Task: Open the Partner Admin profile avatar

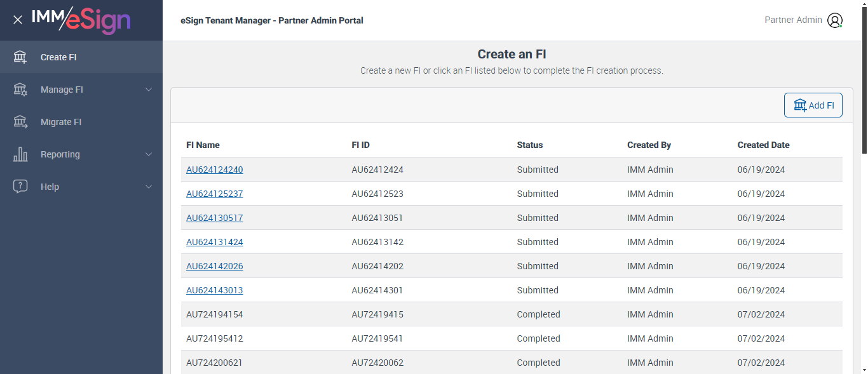Action: (x=834, y=20)
